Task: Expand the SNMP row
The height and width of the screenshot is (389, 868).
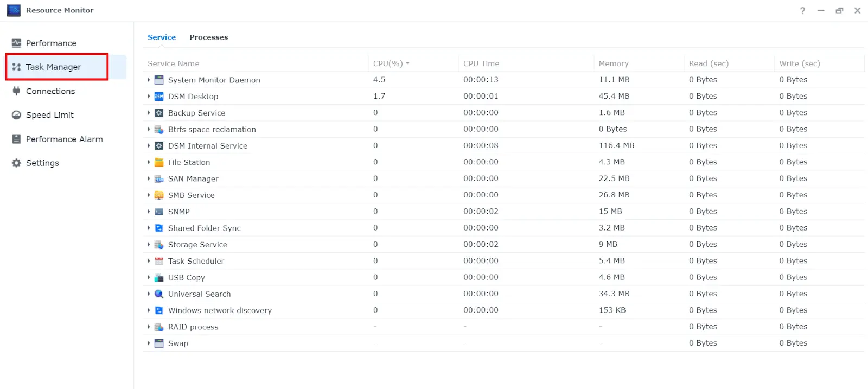Action: (149, 212)
